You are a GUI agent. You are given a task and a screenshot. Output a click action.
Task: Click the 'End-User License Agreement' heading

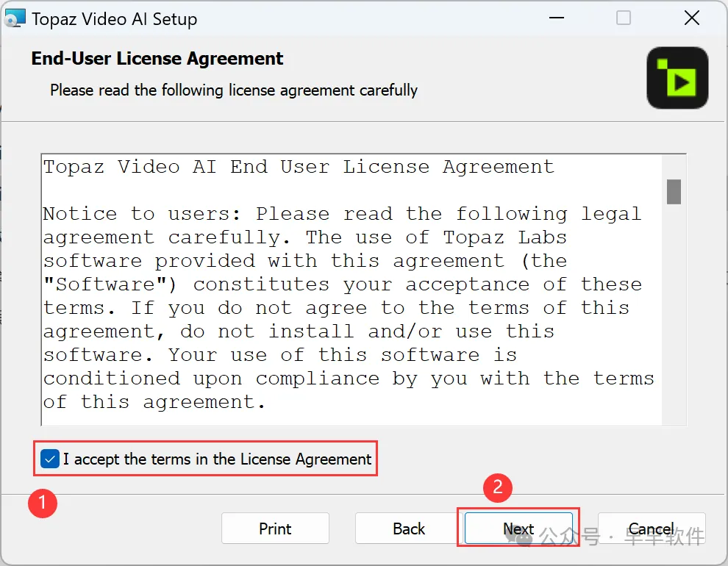click(157, 59)
